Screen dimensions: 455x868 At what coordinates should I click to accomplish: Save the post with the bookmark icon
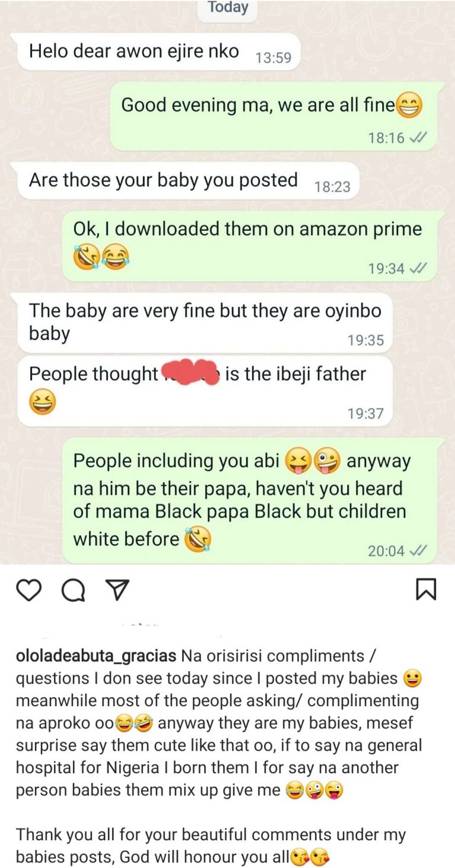[x=426, y=589]
